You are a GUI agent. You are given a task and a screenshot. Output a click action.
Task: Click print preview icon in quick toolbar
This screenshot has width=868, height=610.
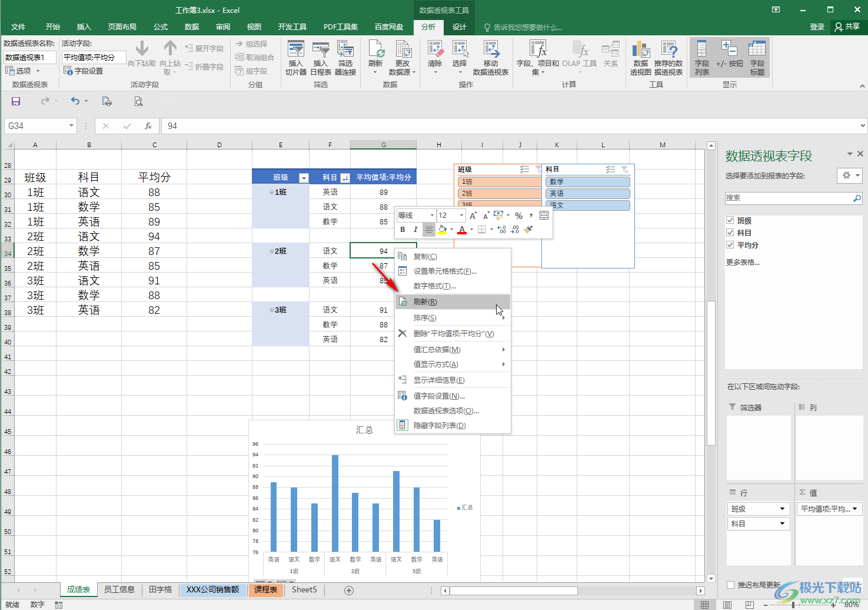coord(138,101)
